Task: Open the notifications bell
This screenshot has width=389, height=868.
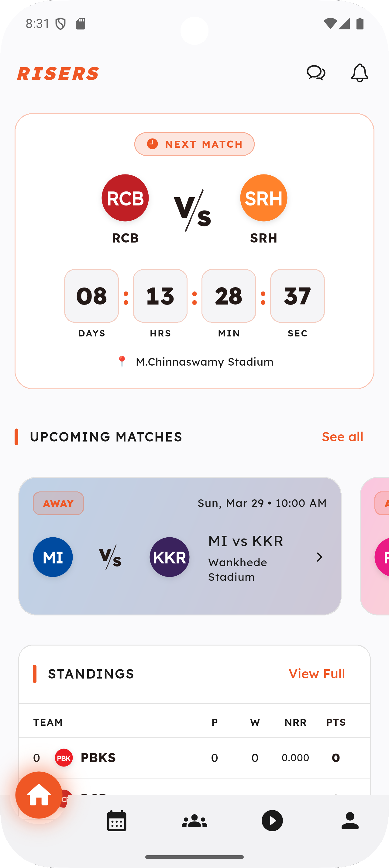Action: [359, 73]
